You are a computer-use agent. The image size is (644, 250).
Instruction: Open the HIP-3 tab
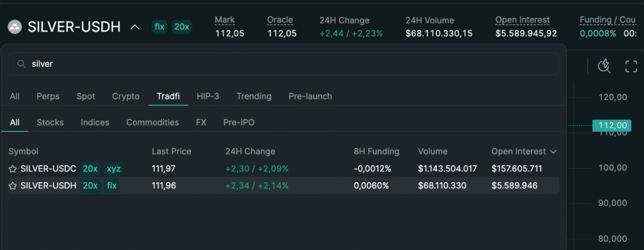[x=208, y=96]
